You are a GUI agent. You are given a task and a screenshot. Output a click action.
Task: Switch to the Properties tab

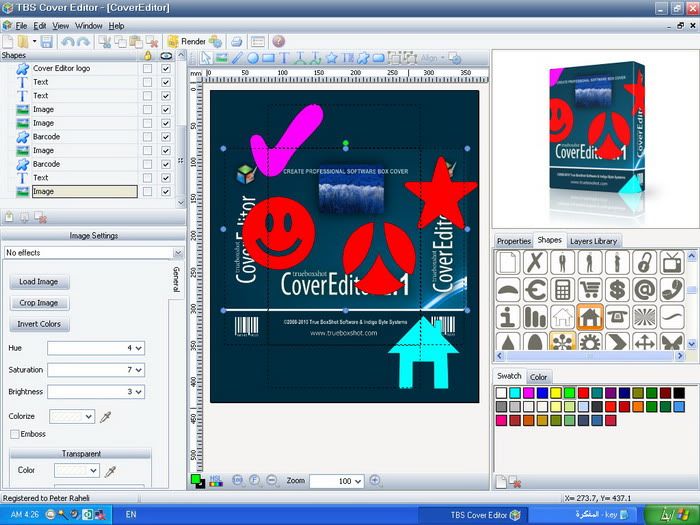coord(513,241)
